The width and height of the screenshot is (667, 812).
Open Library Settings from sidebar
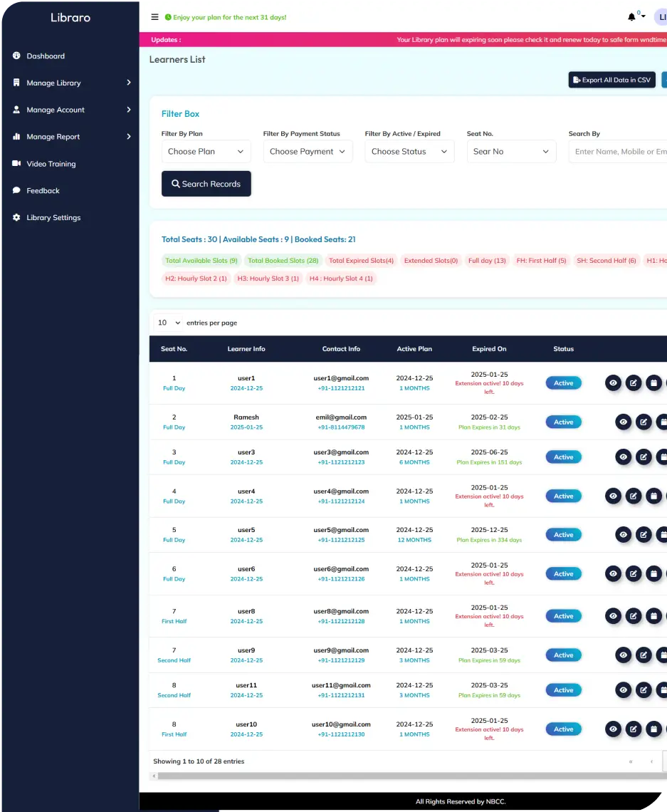[x=54, y=217]
